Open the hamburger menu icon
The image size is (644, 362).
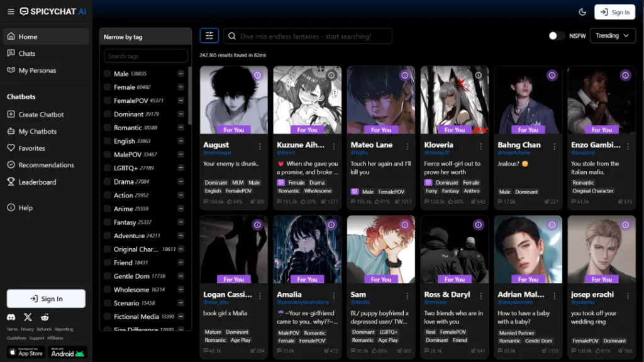click(x=11, y=12)
